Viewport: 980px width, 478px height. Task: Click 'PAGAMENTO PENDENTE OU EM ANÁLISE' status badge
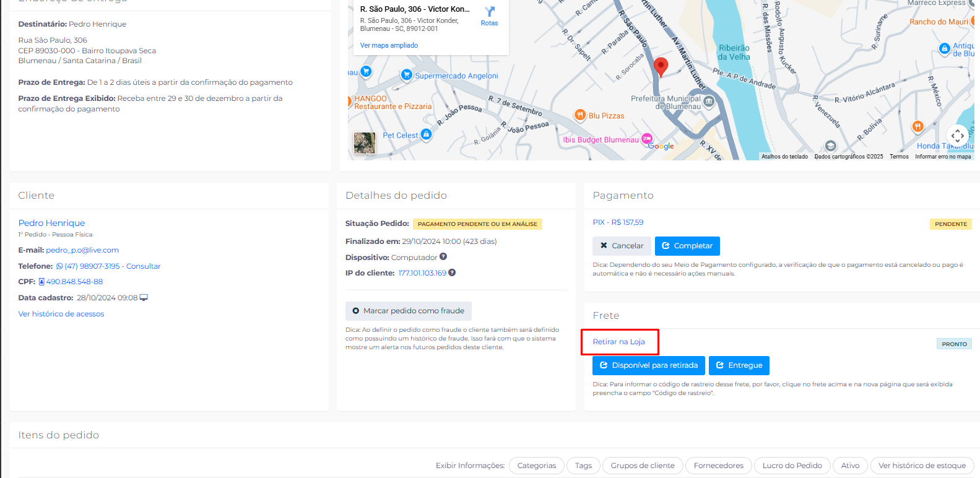pyautogui.click(x=477, y=224)
